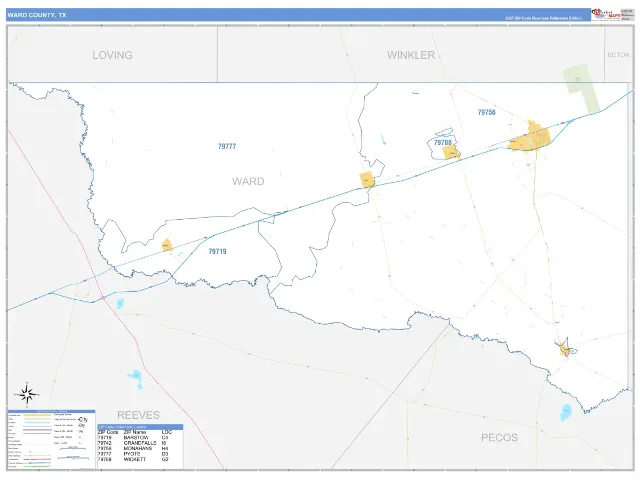Image resolution: width=640 pixels, height=480 pixels.
Task: Click the green park area in the northeast
Action: point(580,87)
